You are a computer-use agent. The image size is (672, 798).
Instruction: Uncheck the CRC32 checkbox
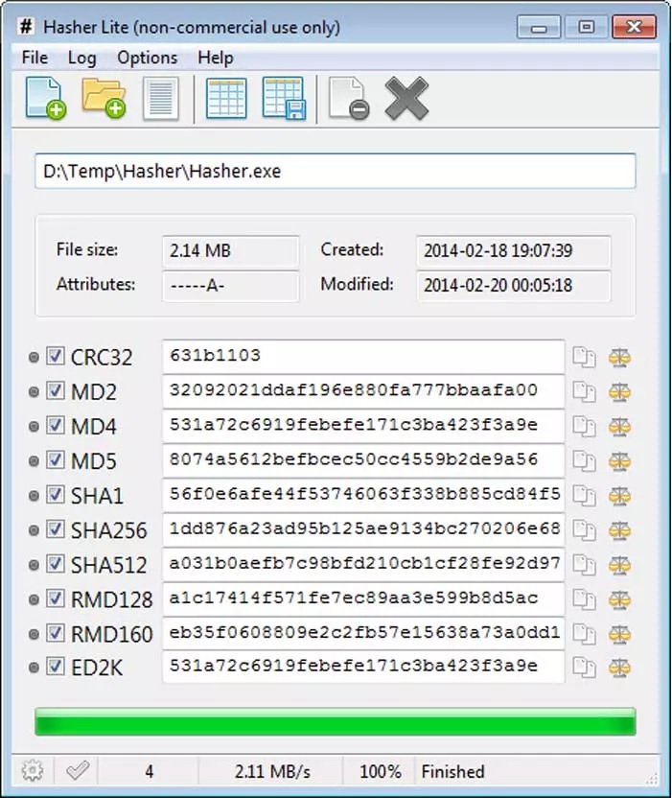pos(55,356)
